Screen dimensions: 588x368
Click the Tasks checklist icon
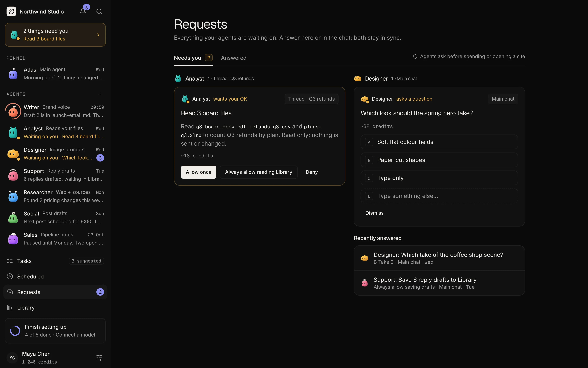[10, 261]
